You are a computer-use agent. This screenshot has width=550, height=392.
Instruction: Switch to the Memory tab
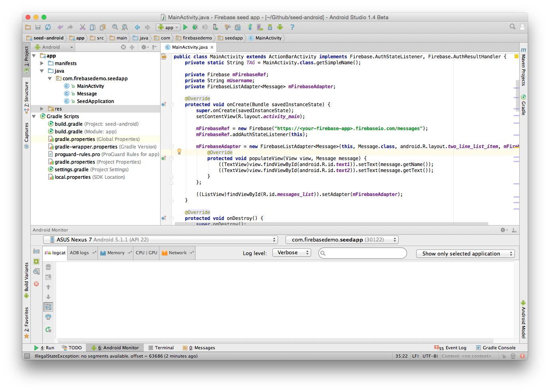coord(116,253)
